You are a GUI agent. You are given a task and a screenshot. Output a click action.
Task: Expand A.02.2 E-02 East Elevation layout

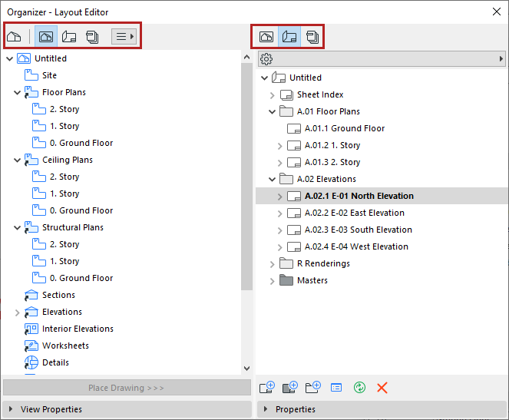coord(279,213)
